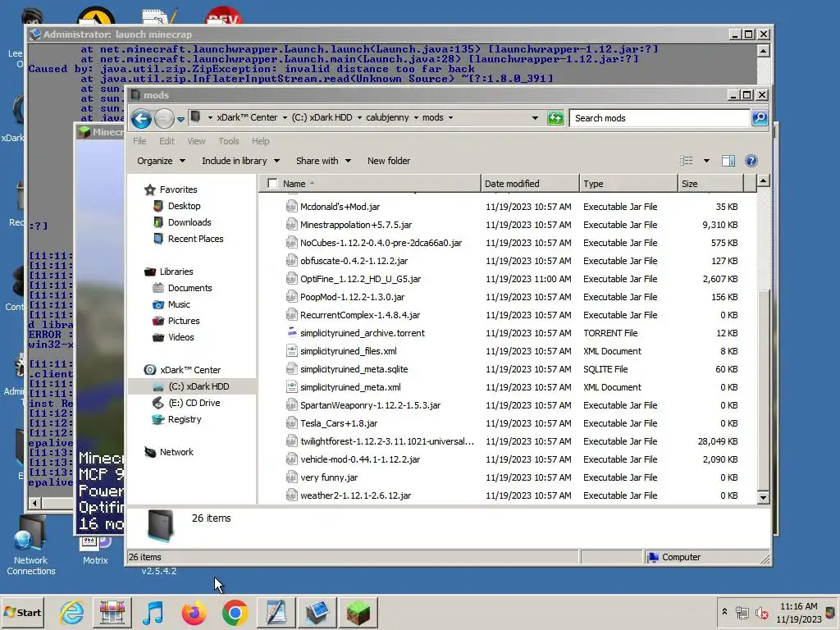Sort by Size column header
840x630 pixels.
[711, 183]
